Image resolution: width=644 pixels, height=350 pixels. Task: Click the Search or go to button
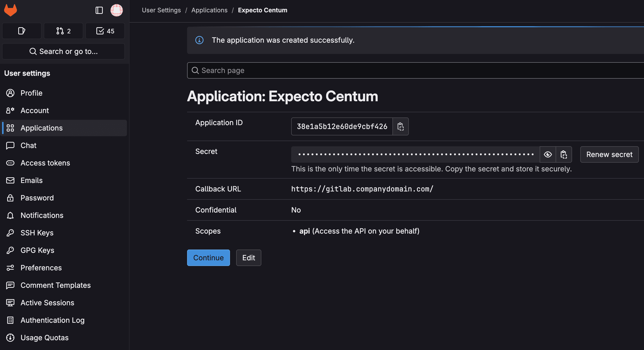pyautogui.click(x=63, y=51)
